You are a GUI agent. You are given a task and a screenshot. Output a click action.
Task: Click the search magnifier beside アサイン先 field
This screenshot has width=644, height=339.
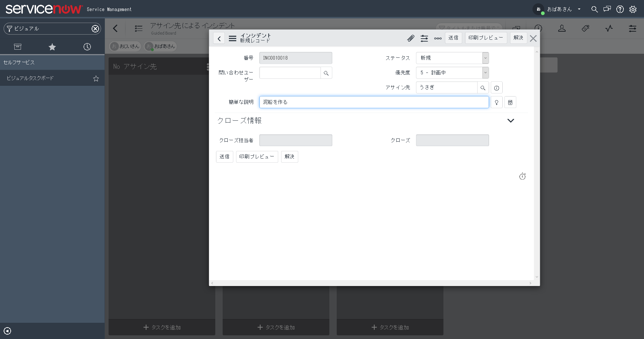point(483,87)
